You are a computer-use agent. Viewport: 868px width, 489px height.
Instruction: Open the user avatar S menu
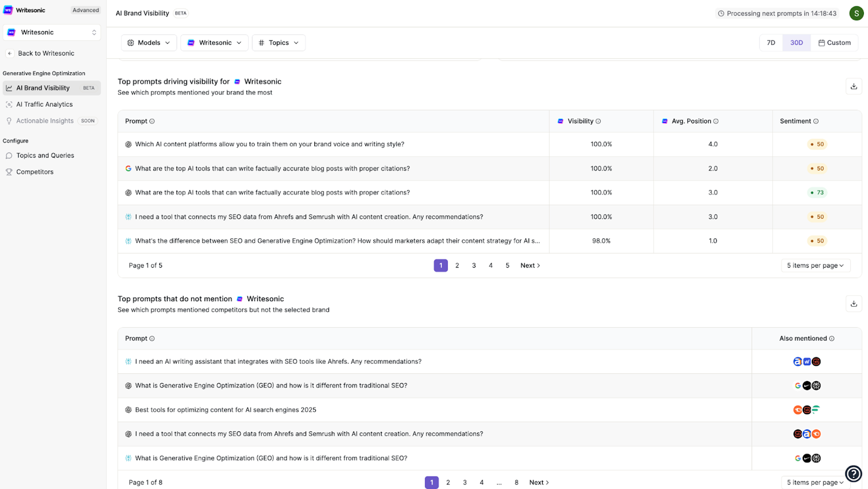coord(856,14)
